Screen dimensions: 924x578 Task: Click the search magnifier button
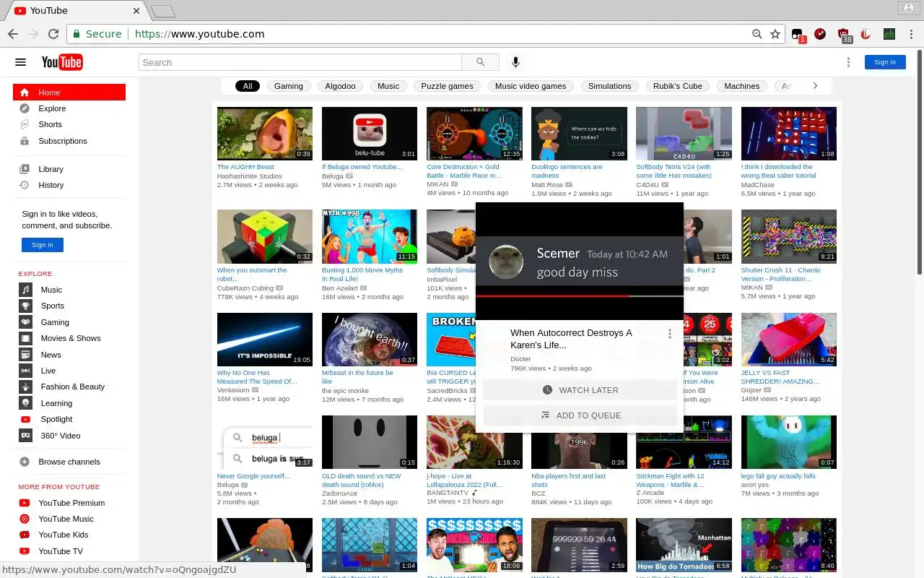[x=480, y=62]
